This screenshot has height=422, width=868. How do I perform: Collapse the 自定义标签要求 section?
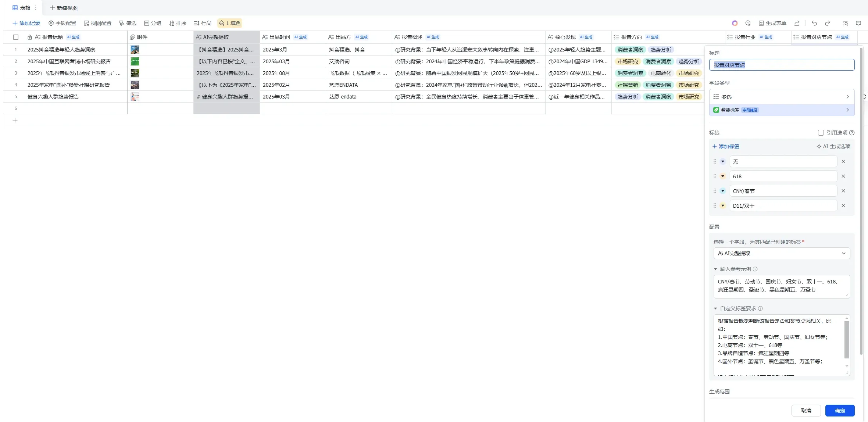715,308
